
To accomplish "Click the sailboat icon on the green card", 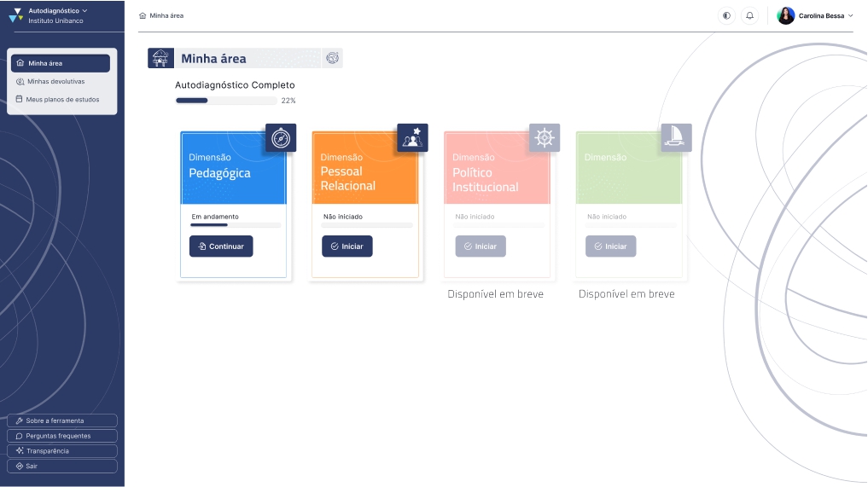I will coord(677,138).
